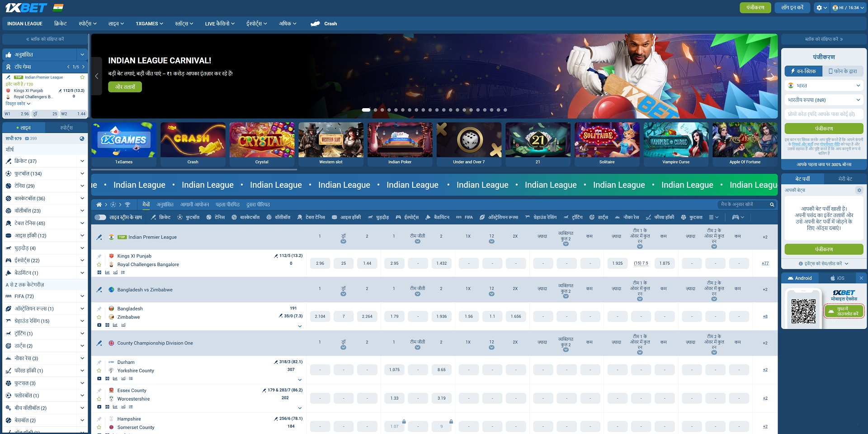This screenshot has height=434, width=868.
Task: Click trophy icon in matches breadcrumb
Action: click(x=127, y=205)
